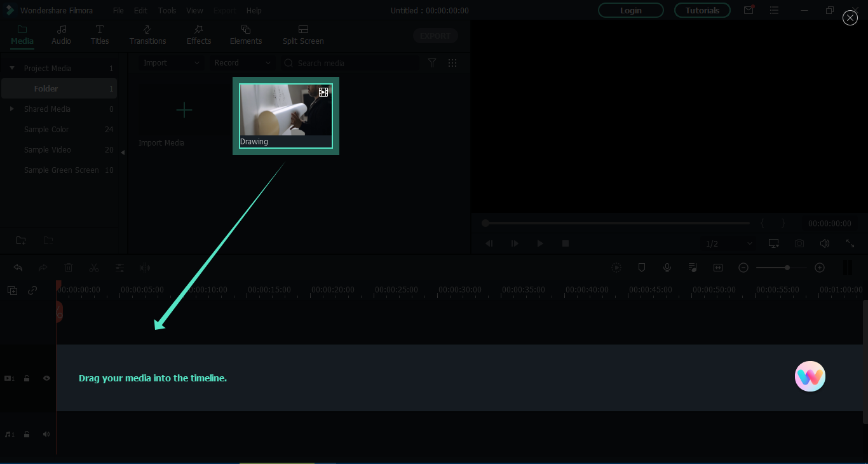Collapse the Project Media tree section
Viewport: 868px width, 464px height.
[x=11, y=67]
